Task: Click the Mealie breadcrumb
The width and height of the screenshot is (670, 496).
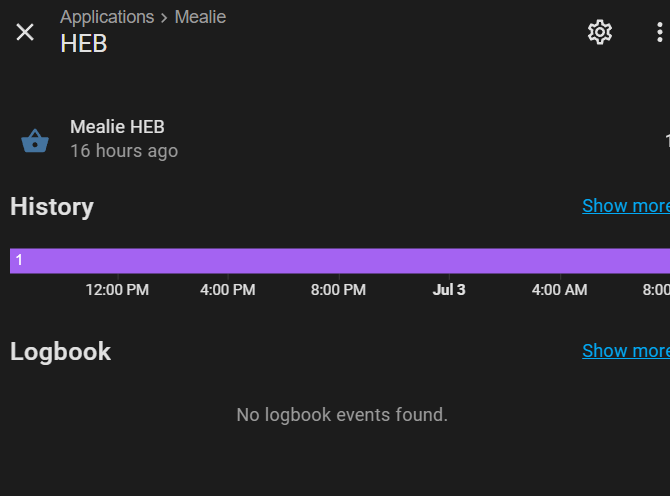Action: click(x=200, y=17)
